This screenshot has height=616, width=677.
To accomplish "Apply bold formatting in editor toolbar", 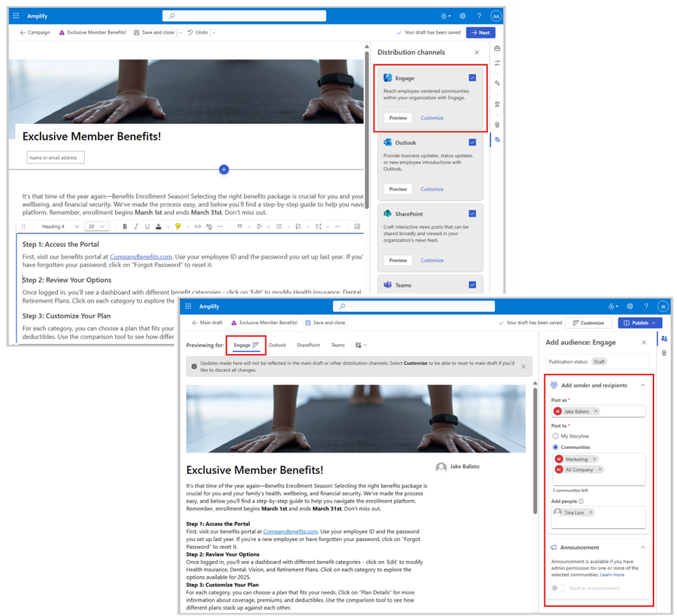I will pyautogui.click(x=125, y=226).
